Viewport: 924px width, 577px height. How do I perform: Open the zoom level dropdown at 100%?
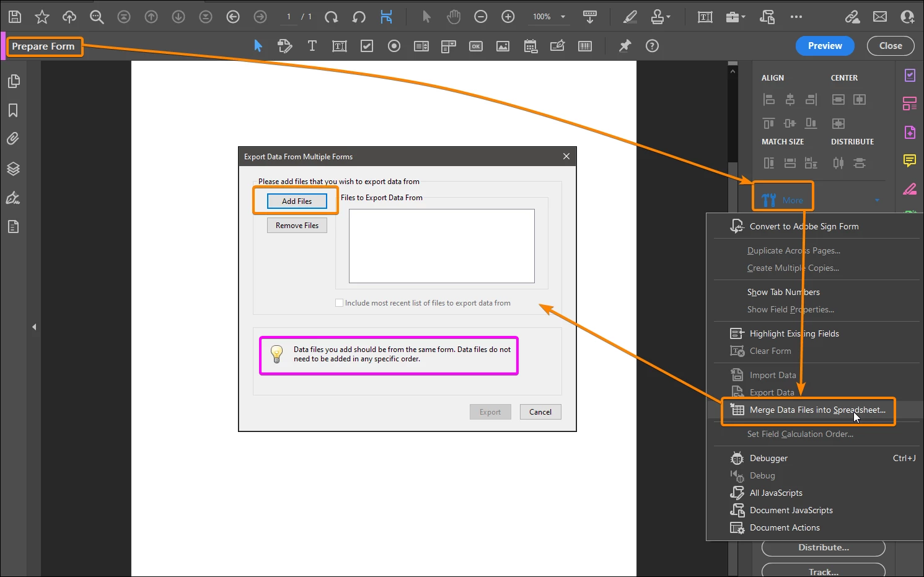[563, 17]
